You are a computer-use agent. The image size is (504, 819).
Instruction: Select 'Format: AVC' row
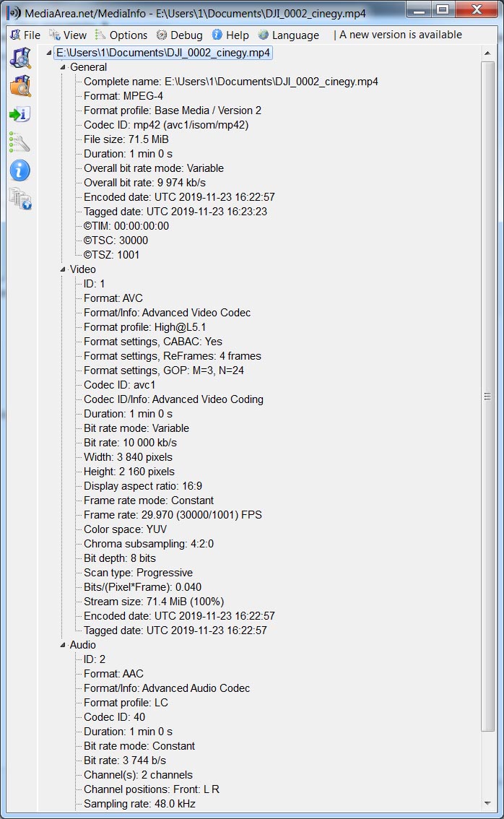(x=113, y=298)
